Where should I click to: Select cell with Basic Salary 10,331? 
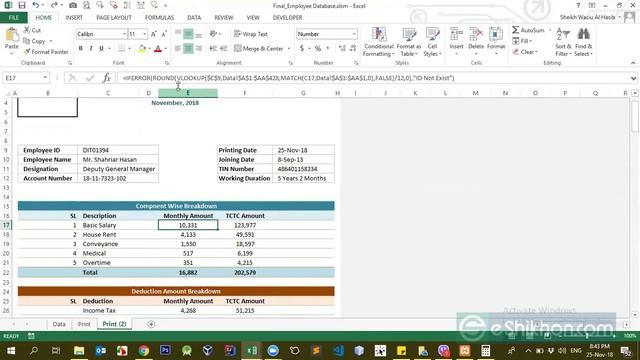tap(188, 225)
